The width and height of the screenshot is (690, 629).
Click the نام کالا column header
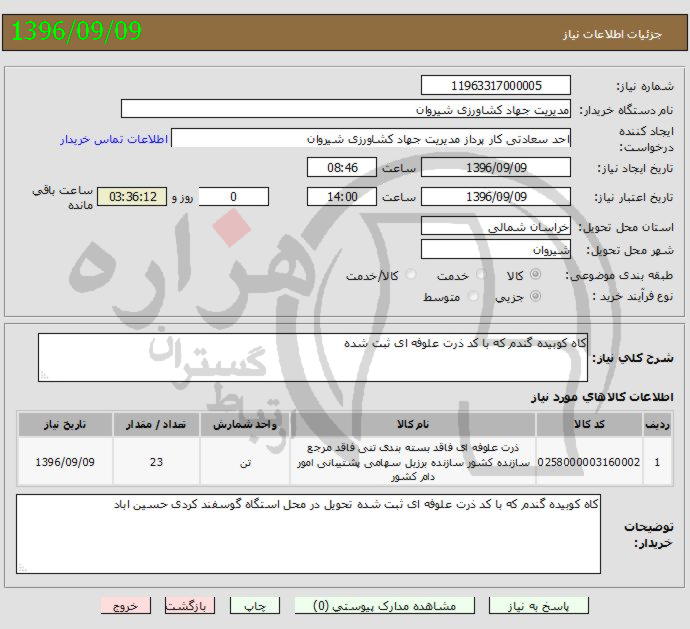pyautogui.click(x=413, y=424)
